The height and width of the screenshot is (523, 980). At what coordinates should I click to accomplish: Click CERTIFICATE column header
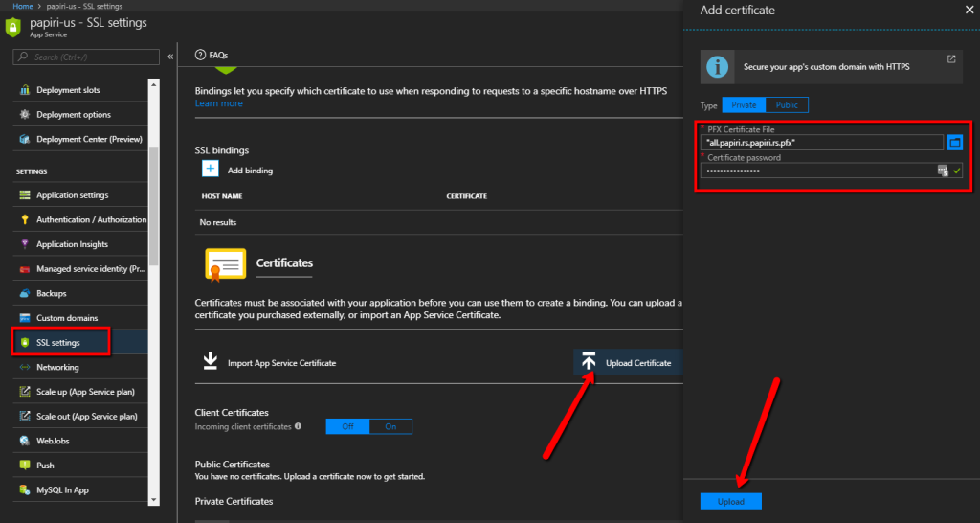coord(466,196)
